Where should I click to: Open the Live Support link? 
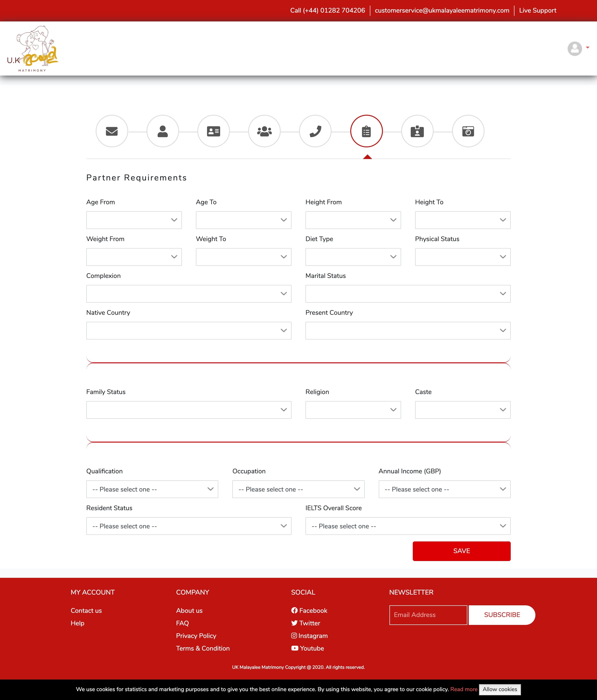pos(537,10)
